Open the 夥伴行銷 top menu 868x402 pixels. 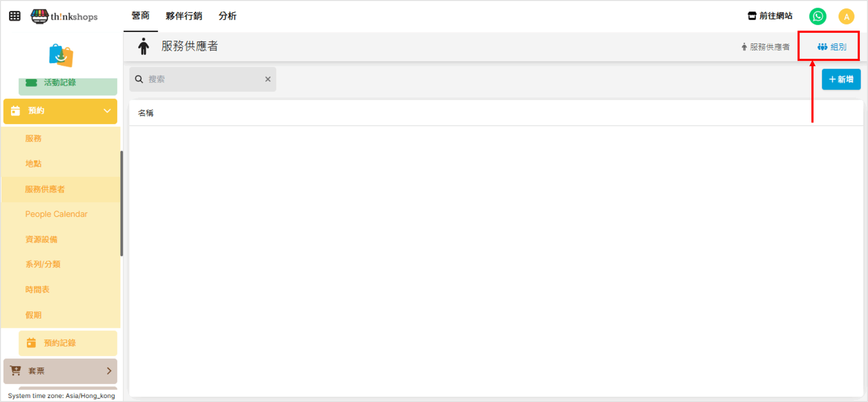coord(184,16)
